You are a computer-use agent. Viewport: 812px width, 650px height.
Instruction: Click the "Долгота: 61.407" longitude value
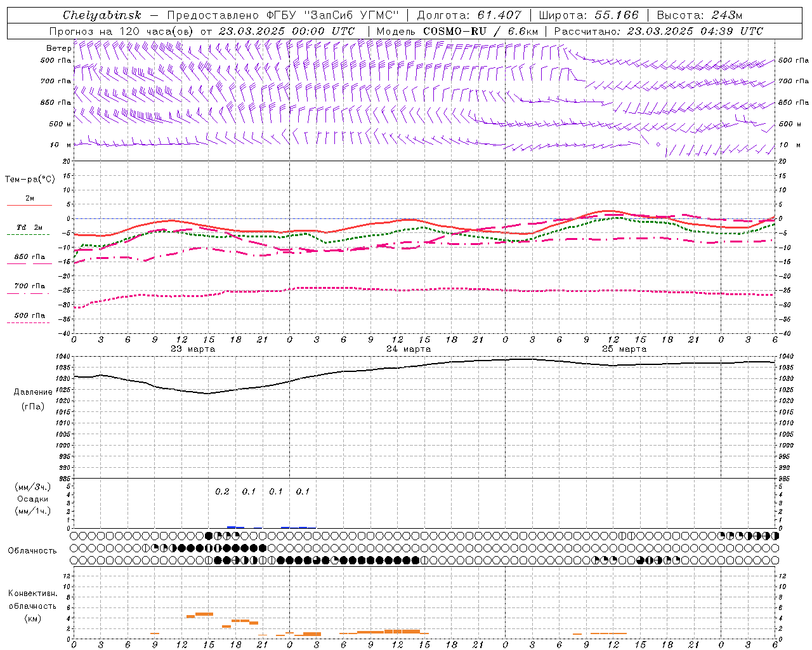tap(469, 15)
